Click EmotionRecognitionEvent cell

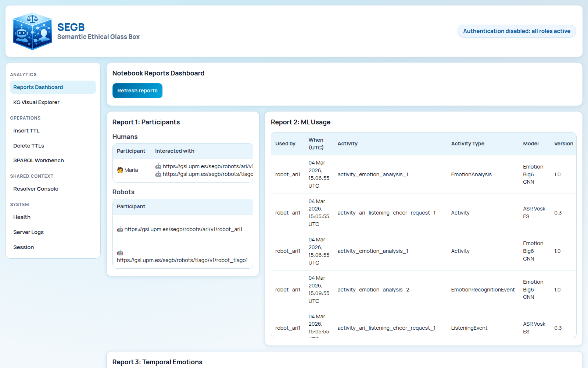click(483, 290)
